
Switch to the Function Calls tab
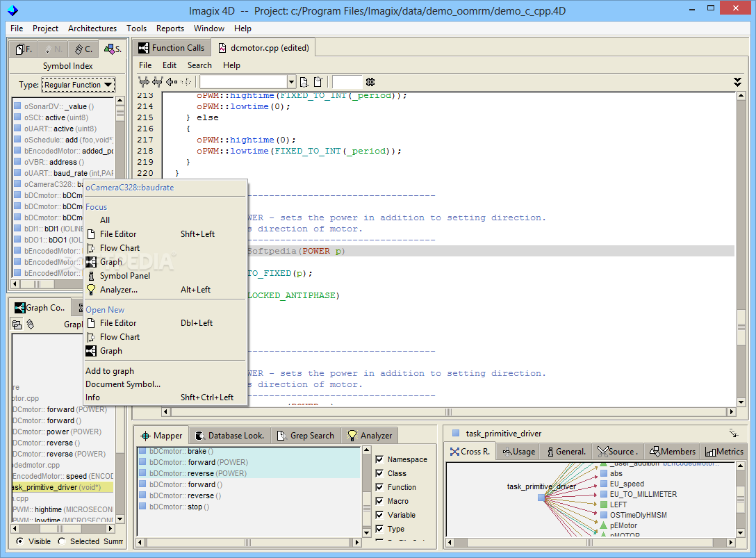(x=172, y=48)
